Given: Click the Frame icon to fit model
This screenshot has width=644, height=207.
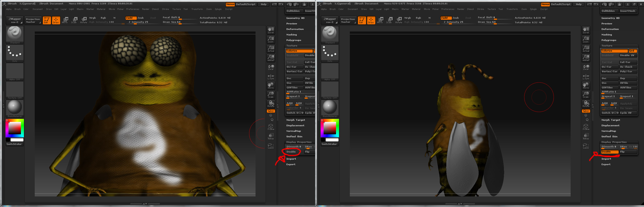Looking at the screenshot, I should [271, 127].
